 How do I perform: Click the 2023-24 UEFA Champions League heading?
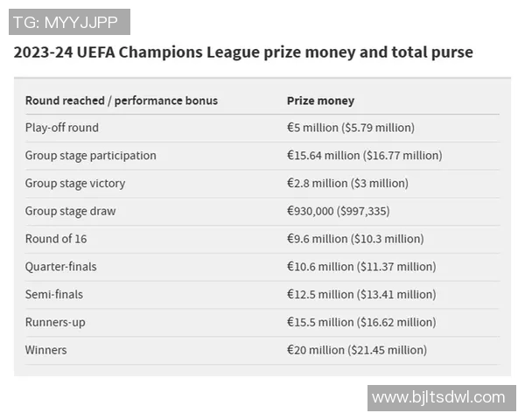tap(243, 52)
